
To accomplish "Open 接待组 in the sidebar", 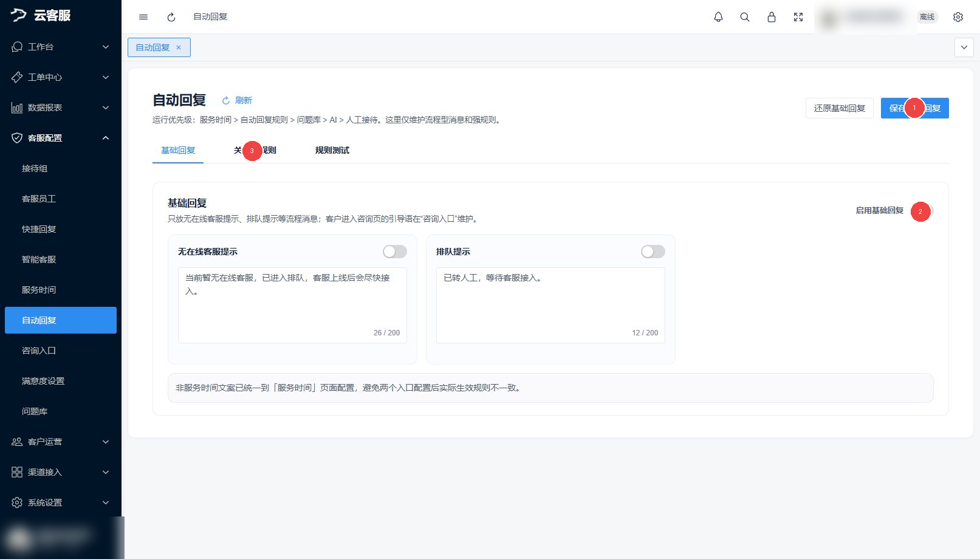I will coord(61,168).
